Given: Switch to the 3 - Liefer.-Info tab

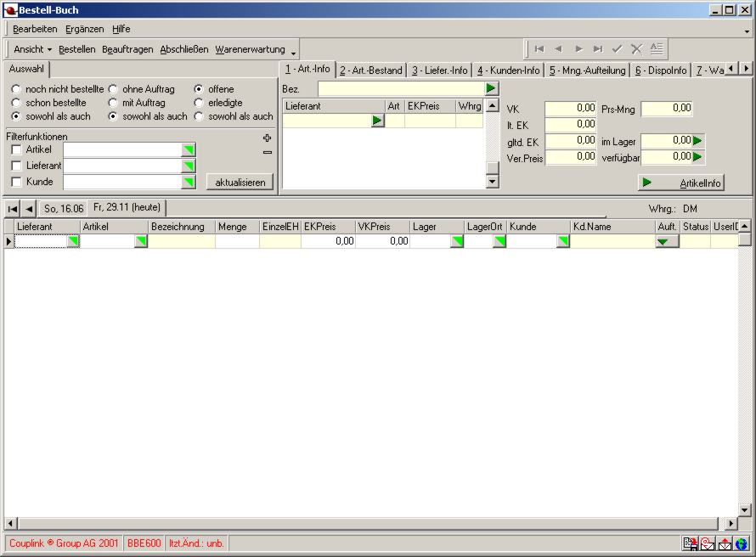Looking at the screenshot, I should pyautogui.click(x=440, y=70).
